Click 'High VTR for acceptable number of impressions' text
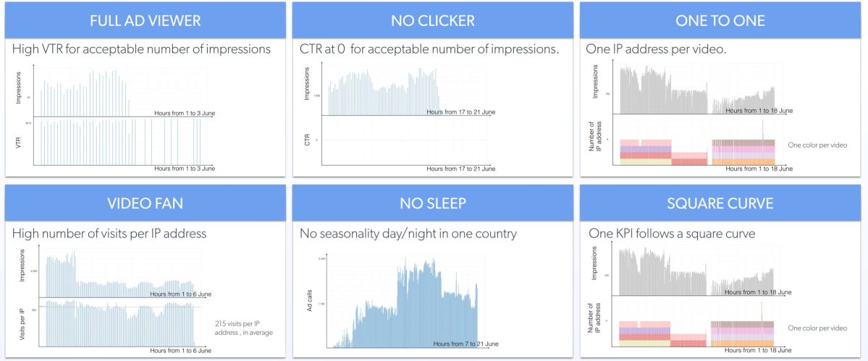Viewport: 868px width, 361px height. point(141,50)
